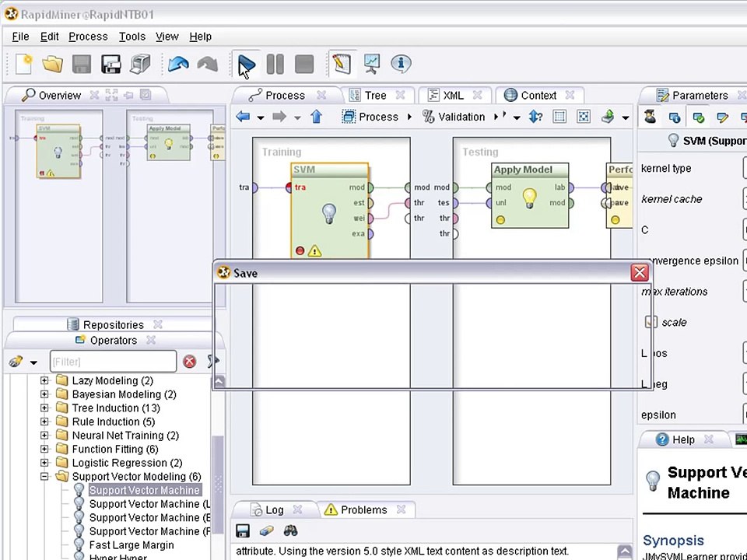Select the Apply Model operator in Testing
This screenshot has height=560, width=747.
click(530, 196)
